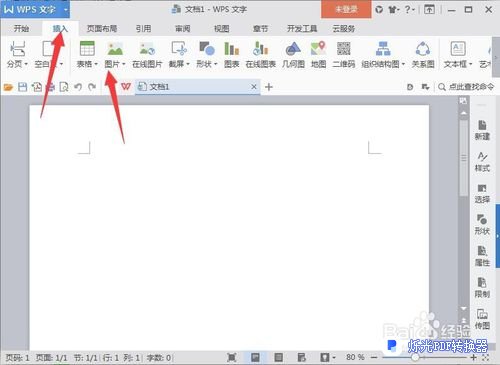500x365 pixels.
Task: Add a new document tab with the plus button
Action: (x=269, y=87)
